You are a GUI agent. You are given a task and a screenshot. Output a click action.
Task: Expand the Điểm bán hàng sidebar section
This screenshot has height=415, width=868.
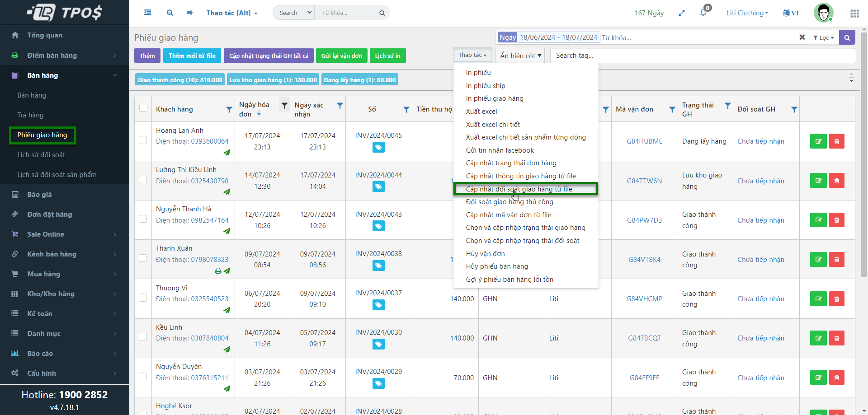[x=64, y=55]
